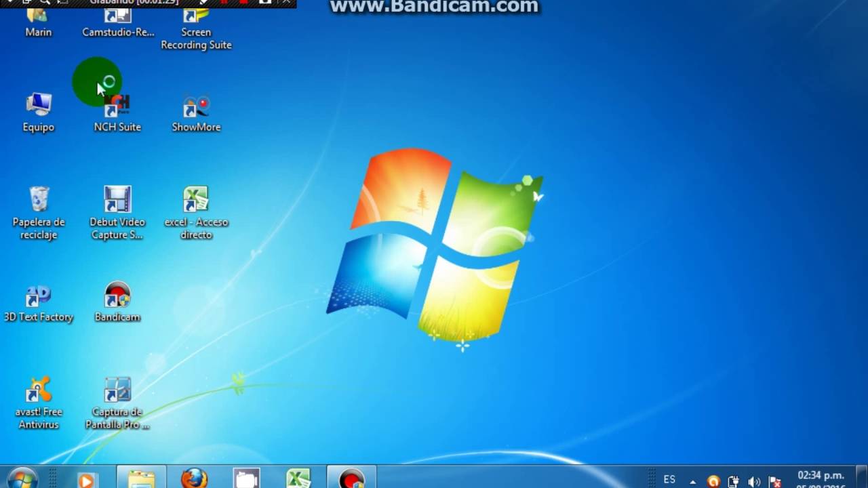Click the magnifier icon in recording bar
This screenshot has height=488, width=868.
(x=45, y=3)
